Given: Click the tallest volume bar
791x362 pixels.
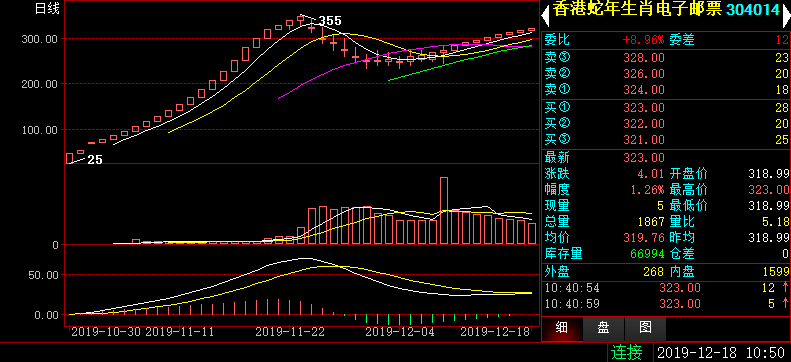Looking at the screenshot, I should coord(444,211).
